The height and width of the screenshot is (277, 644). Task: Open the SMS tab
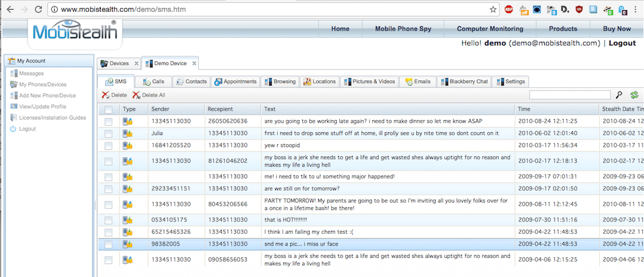[115, 81]
